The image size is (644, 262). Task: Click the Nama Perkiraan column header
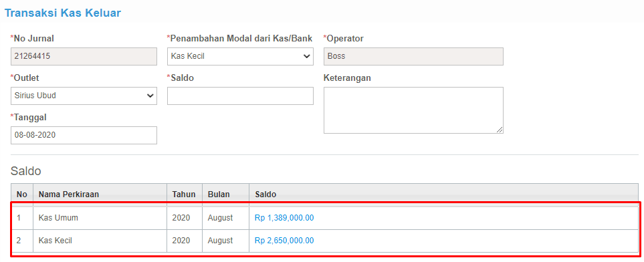(100, 194)
